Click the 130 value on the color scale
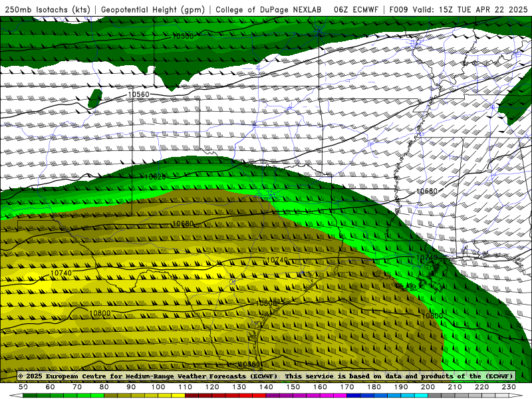 point(239,387)
